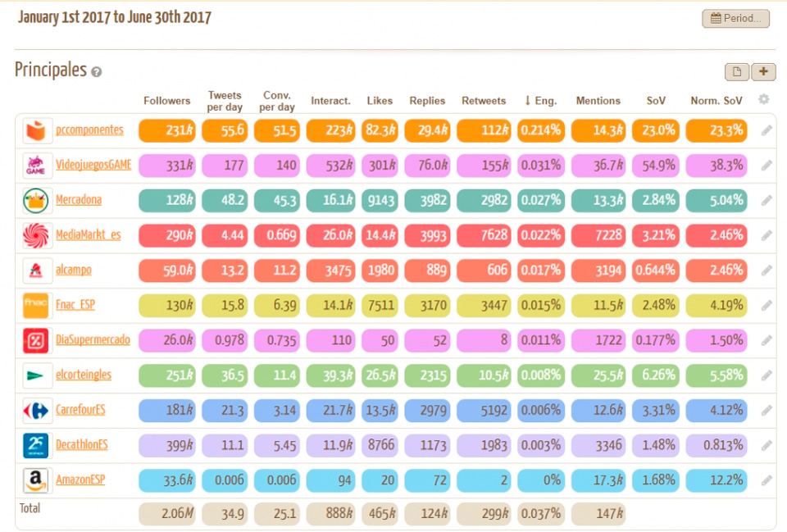Open the table column settings gear

click(x=764, y=100)
